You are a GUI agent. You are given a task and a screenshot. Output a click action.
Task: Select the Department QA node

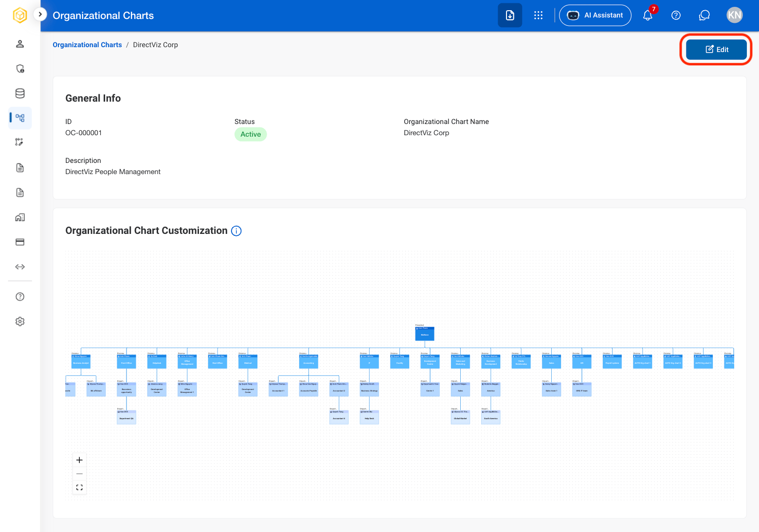[126, 417]
